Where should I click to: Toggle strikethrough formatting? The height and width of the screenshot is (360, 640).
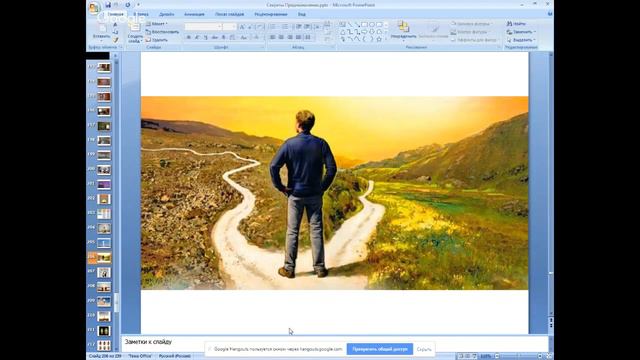pos(215,38)
